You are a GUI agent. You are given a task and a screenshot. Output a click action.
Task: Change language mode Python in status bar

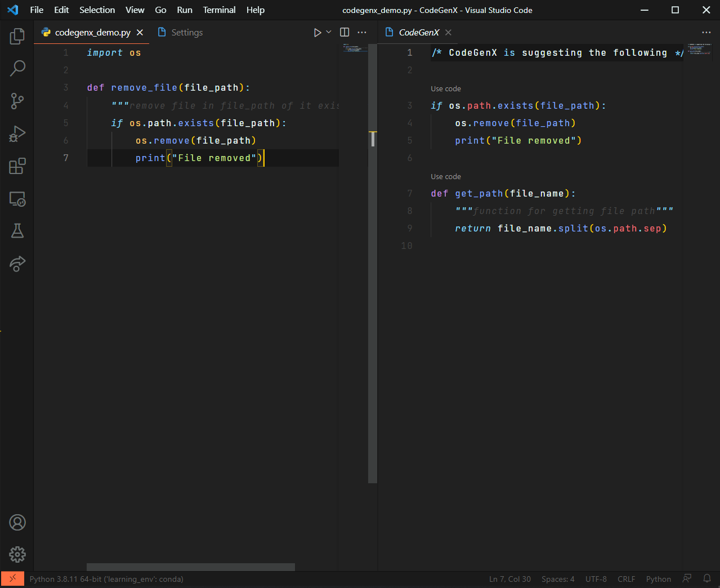pos(659,579)
